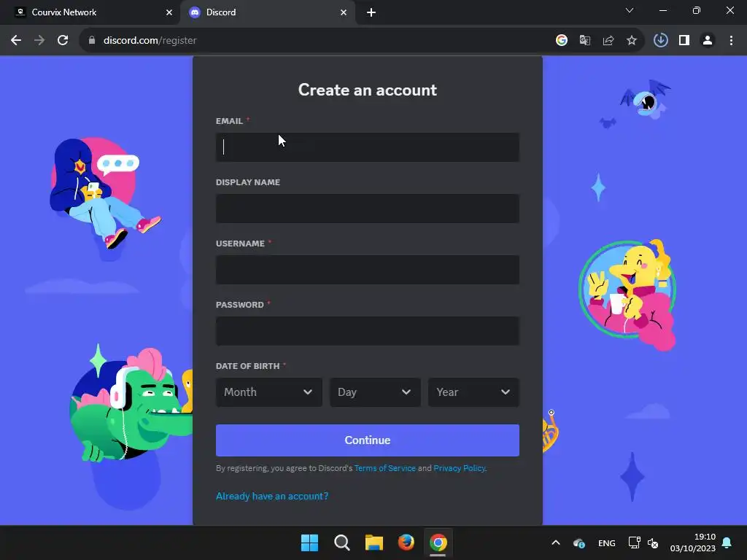
Task: Bookmark this tab with the star icon
Action: tap(632, 41)
